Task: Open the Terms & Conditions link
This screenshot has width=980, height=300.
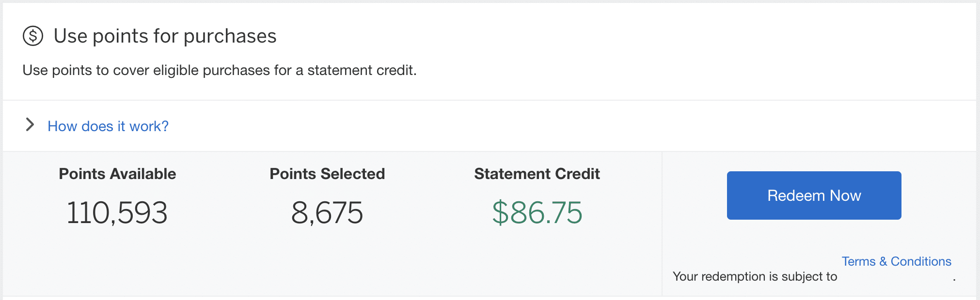Action: coord(896,261)
